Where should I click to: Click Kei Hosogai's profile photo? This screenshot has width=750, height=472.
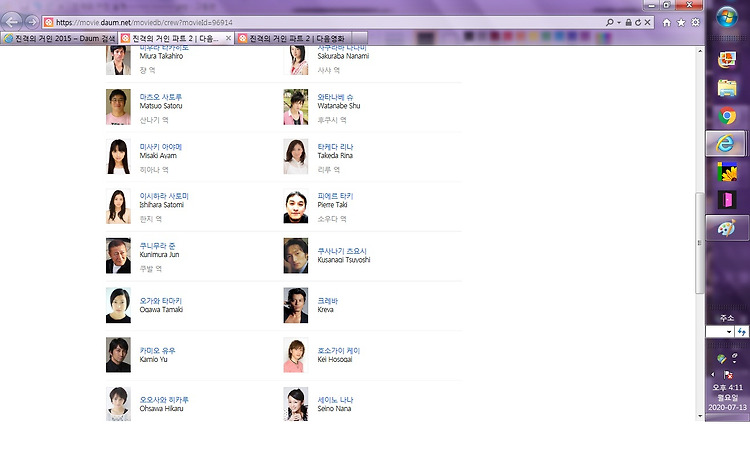click(296, 355)
